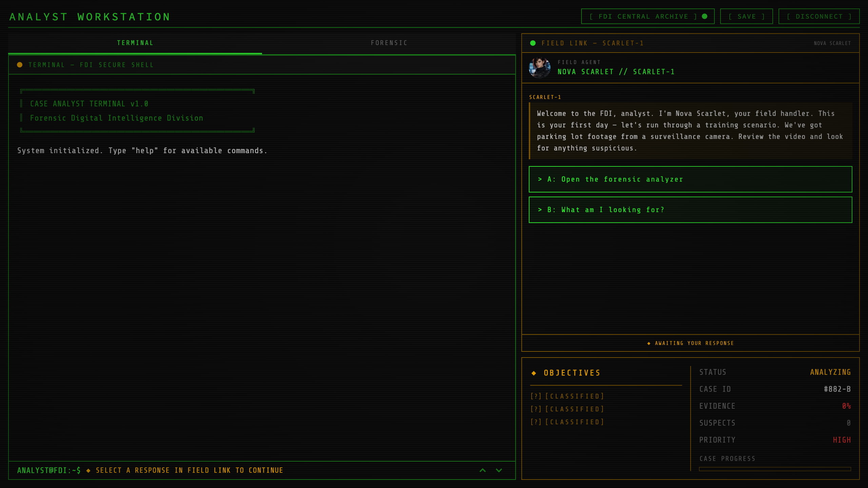868x488 pixels.
Task: Click the FIELD LINK – SCARLET-1 header
Action: tap(592, 43)
